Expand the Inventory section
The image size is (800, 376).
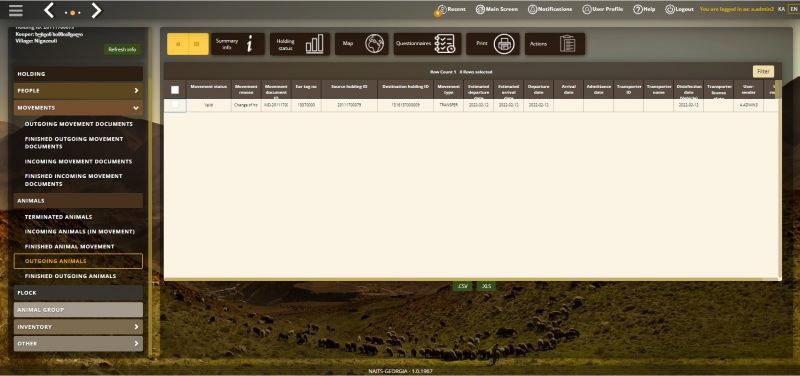tap(78, 327)
